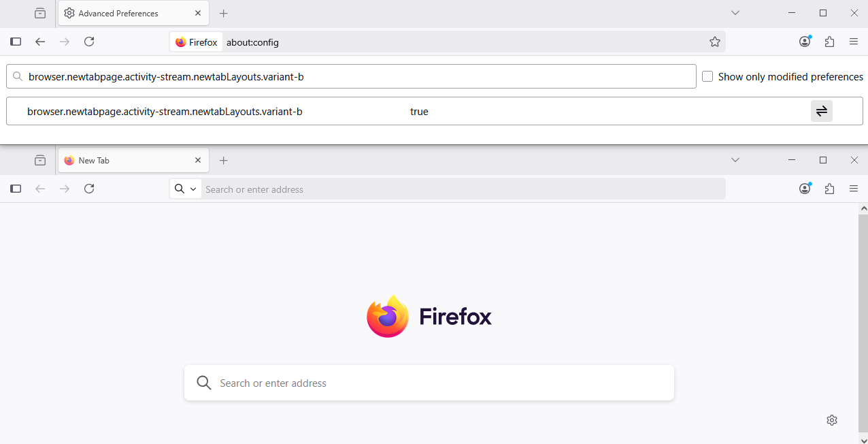Click the Firefox identity box in address bar

click(x=196, y=42)
